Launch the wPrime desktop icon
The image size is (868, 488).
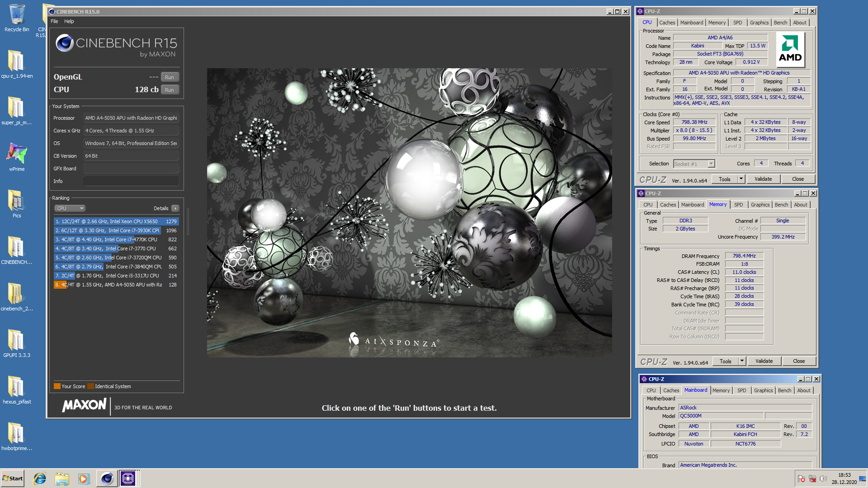point(17,157)
